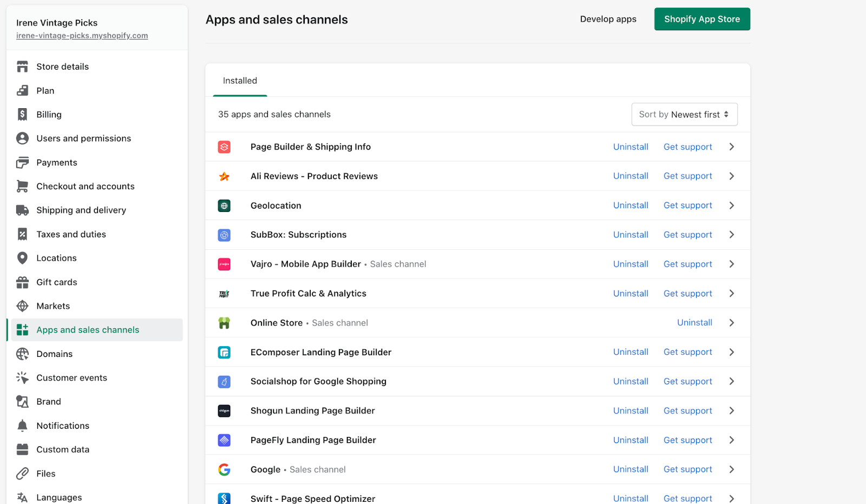
Task: Click the Plan icon in sidebar
Action: [22, 90]
